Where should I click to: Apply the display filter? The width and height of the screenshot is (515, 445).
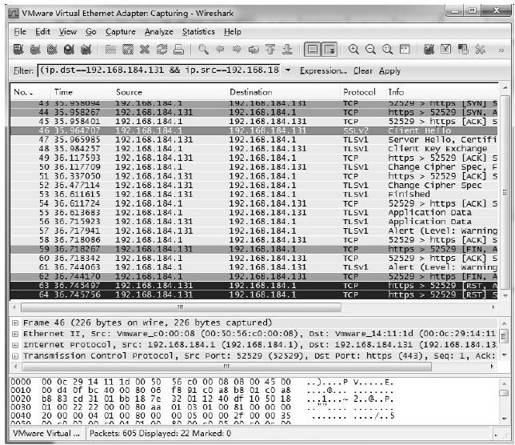coord(390,71)
